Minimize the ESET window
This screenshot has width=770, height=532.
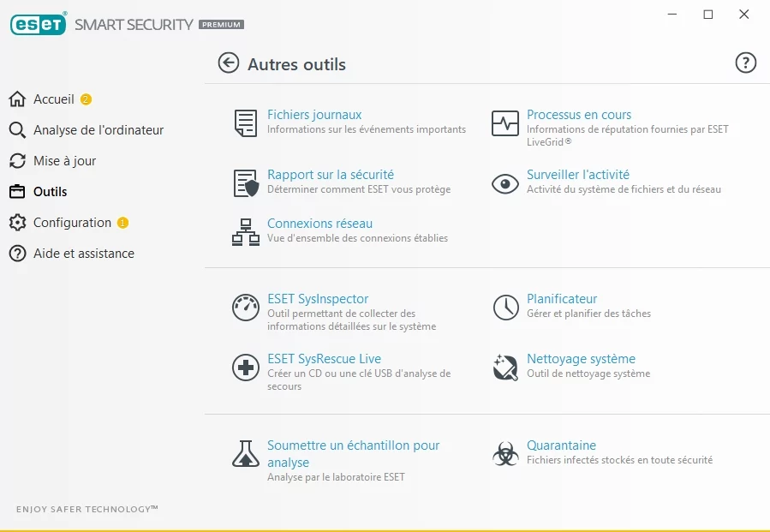[x=672, y=15]
